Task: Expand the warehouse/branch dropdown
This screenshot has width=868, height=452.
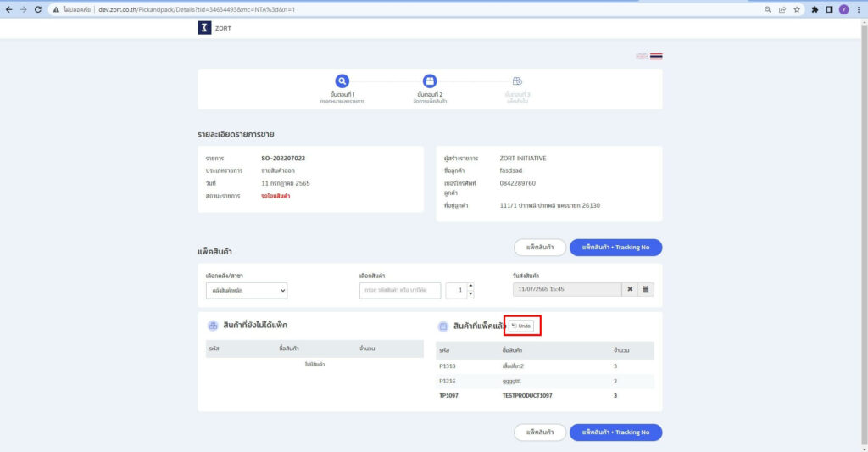Action: click(x=247, y=290)
